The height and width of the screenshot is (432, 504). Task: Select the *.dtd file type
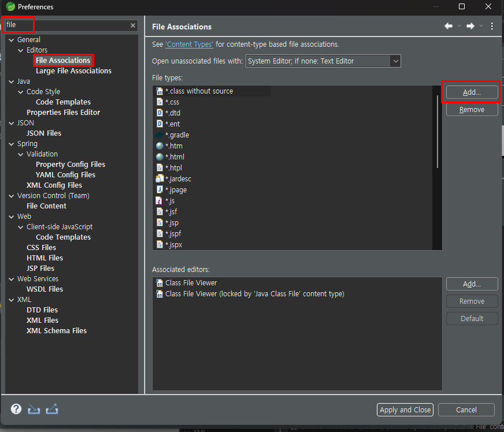click(x=168, y=113)
